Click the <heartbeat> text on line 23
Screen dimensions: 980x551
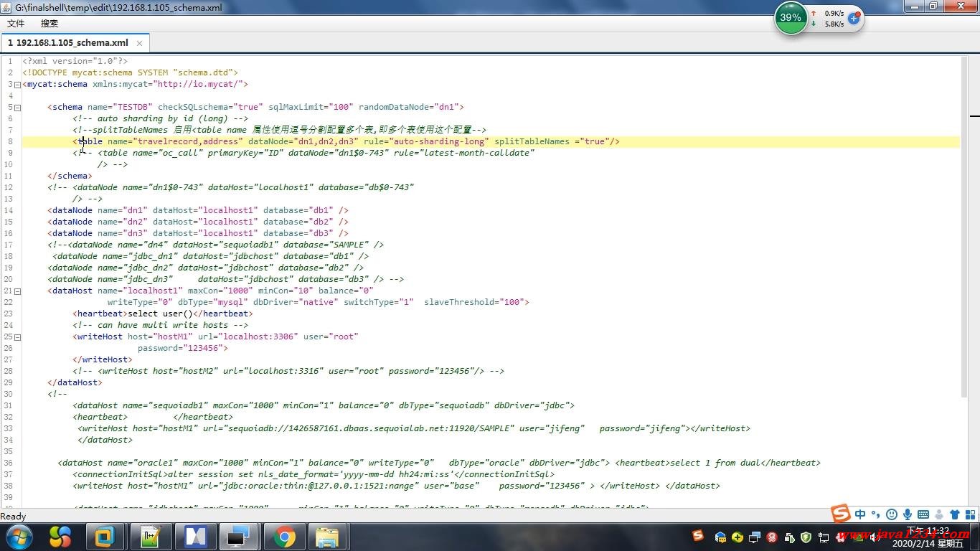point(100,314)
